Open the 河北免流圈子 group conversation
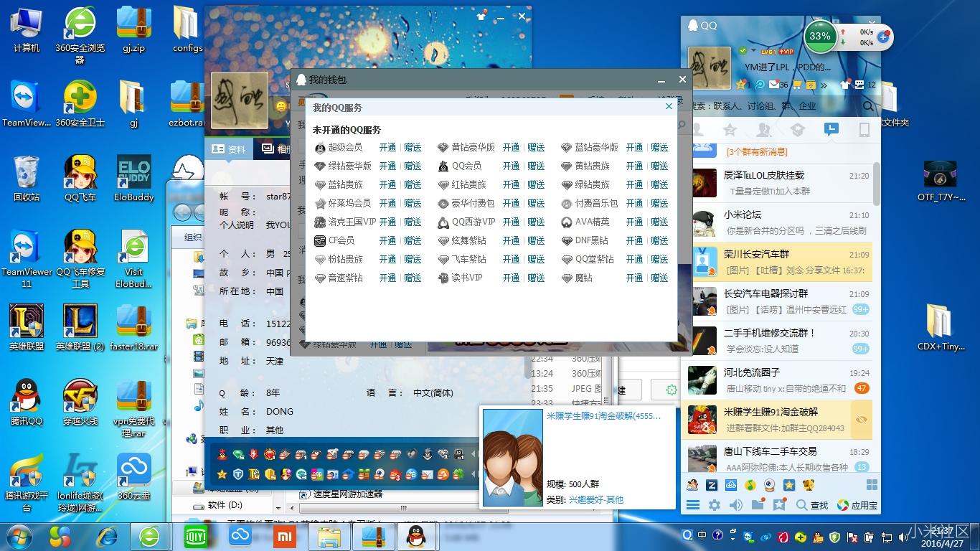The height and width of the screenshot is (551, 980). [x=781, y=380]
